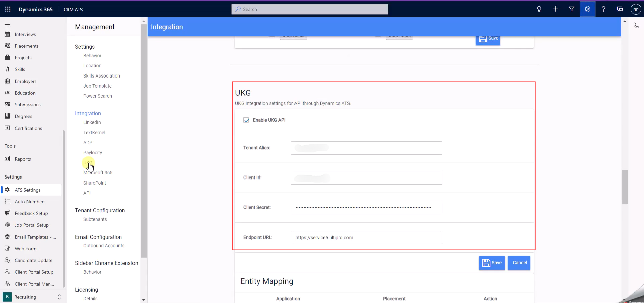Screen dimensions: 644x303
Task: Open Feedback Setup in sidebar
Action: pos(31,213)
